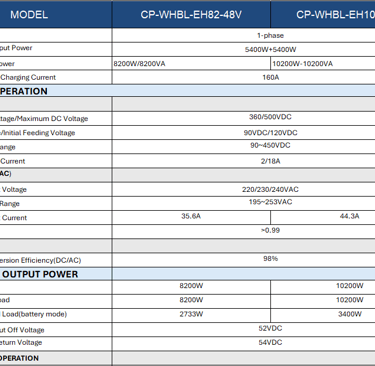Click the 160A charging current value
The height and width of the screenshot is (366, 375).
[x=270, y=77]
